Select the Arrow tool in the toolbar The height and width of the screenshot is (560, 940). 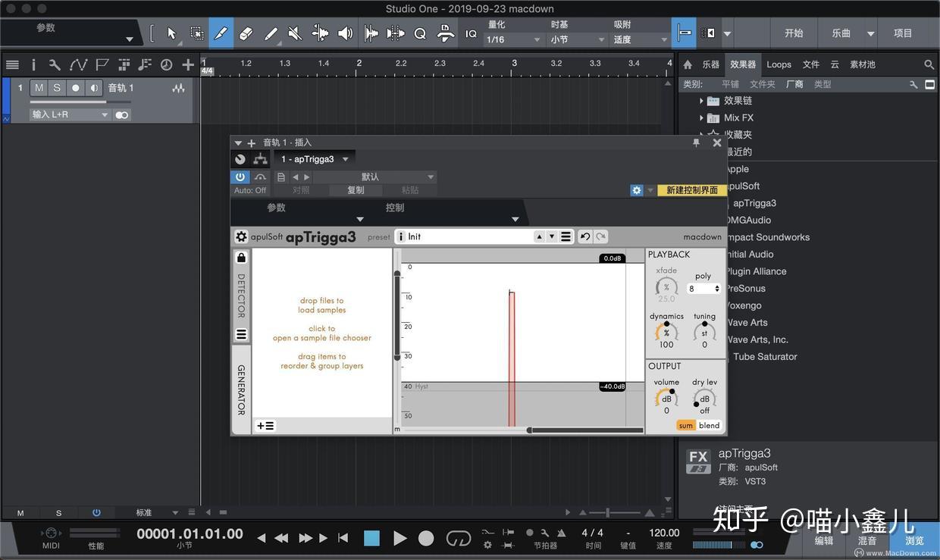pyautogui.click(x=172, y=33)
